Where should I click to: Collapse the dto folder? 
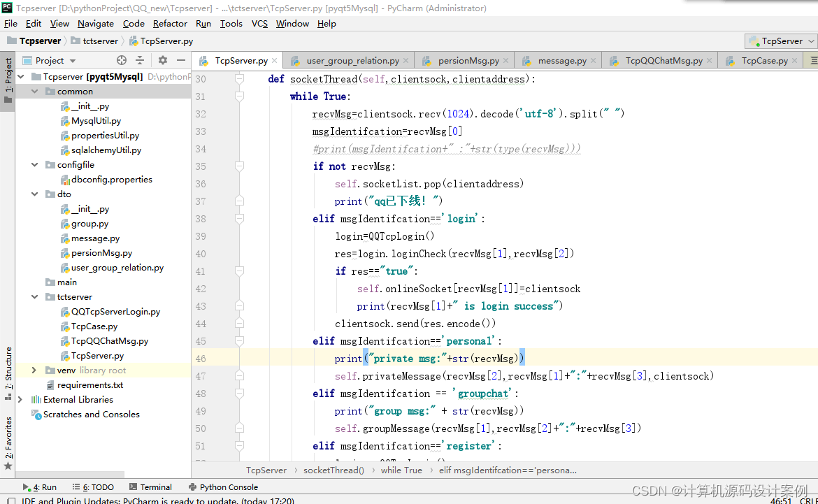(x=35, y=194)
